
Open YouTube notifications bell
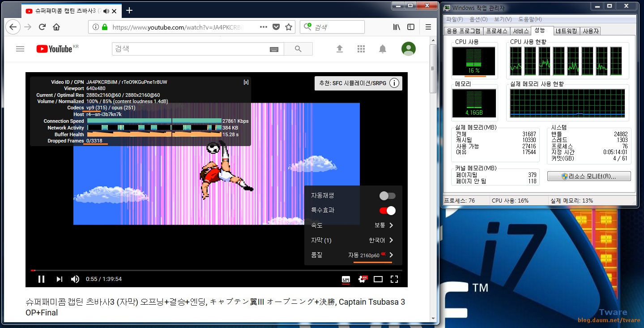point(383,49)
